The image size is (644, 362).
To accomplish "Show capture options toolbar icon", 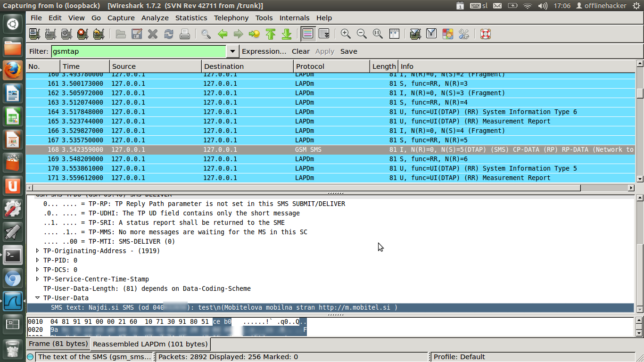I will coord(50,34).
